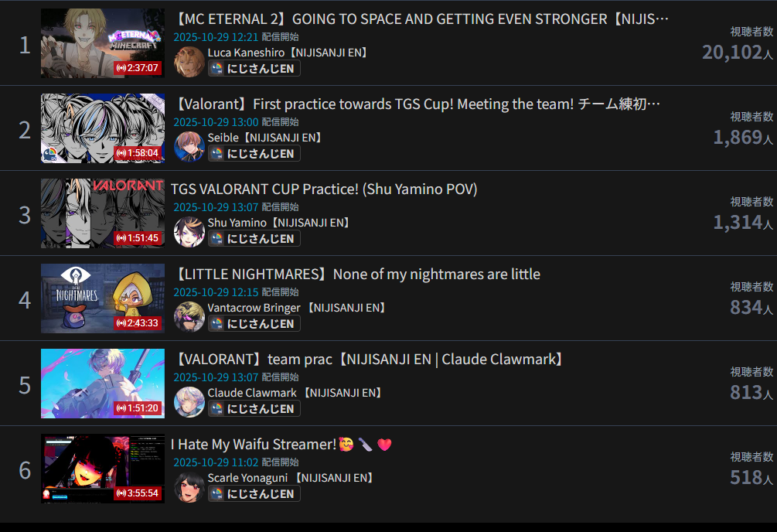Open Little Nightmares stream thumbnail

point(103,298)
